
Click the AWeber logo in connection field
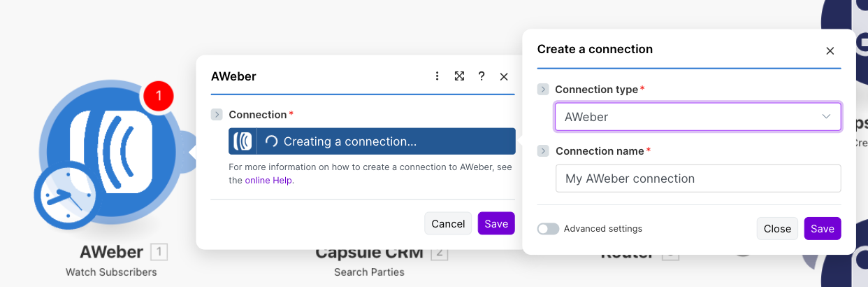tap(243, 141)
